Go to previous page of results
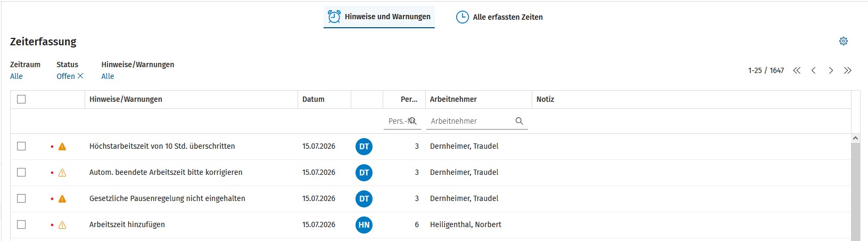The image size is (868, 241). point(814,70)
